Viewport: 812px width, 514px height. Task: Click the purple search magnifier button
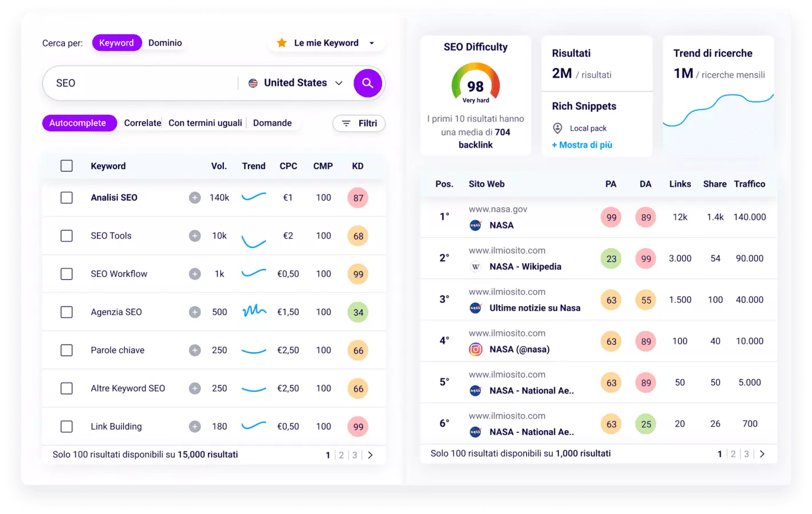tap(368, 83)
